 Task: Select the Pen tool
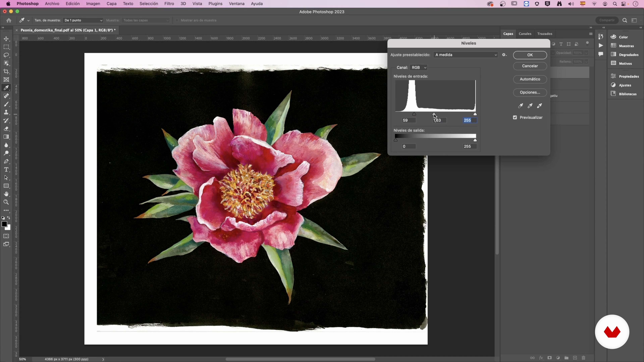pos(6,161)
